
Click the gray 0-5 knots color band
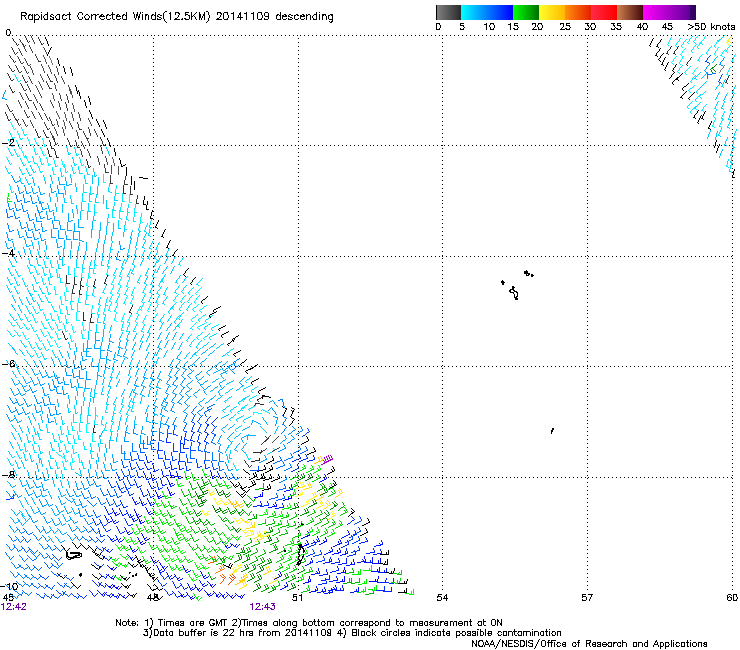pyautogui.click(x=448, y=12)
